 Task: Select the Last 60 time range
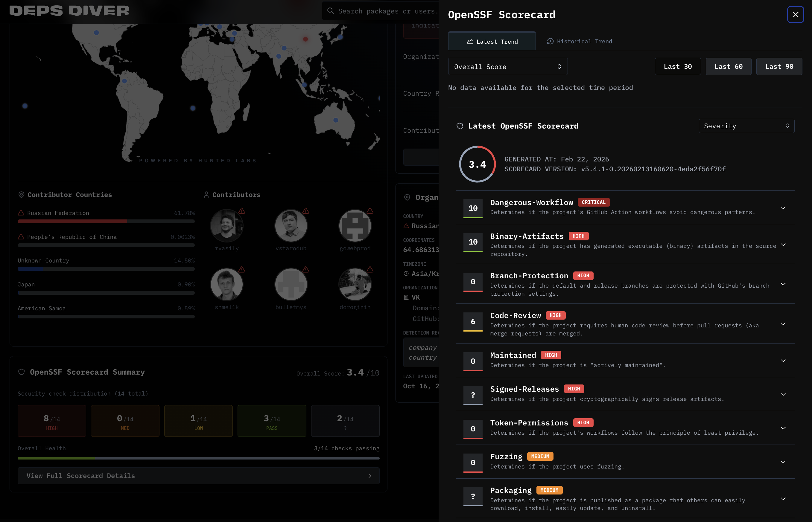tap(728, 66)
